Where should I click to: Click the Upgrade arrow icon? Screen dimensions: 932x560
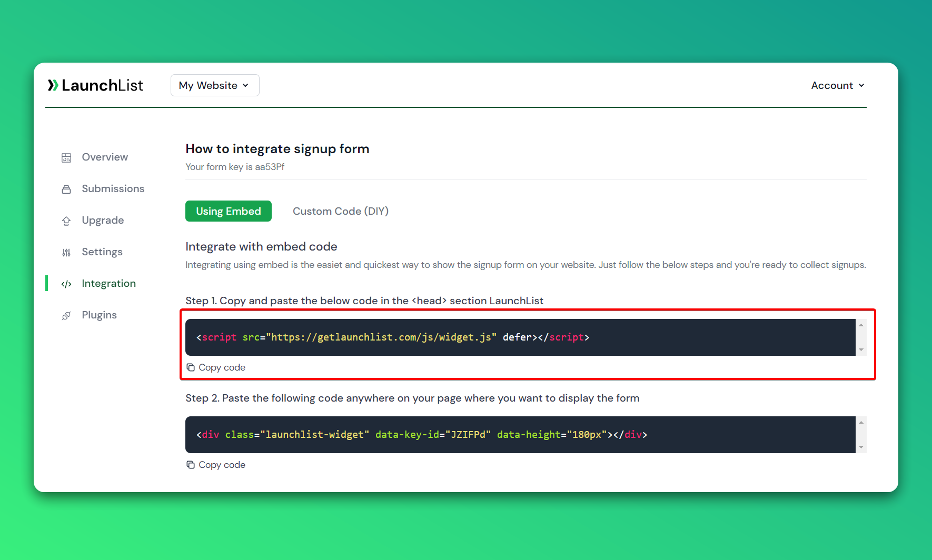point(66,221)
